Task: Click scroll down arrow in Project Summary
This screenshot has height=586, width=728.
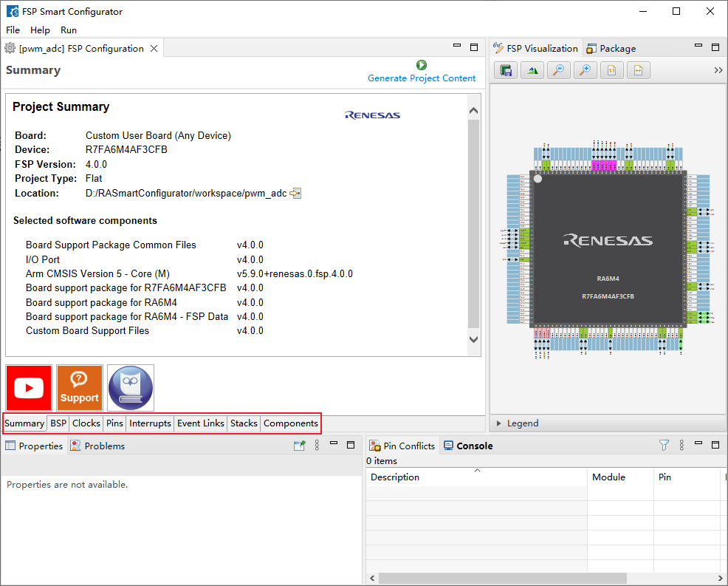Action: pyautogui.click(x=473, y=339)
